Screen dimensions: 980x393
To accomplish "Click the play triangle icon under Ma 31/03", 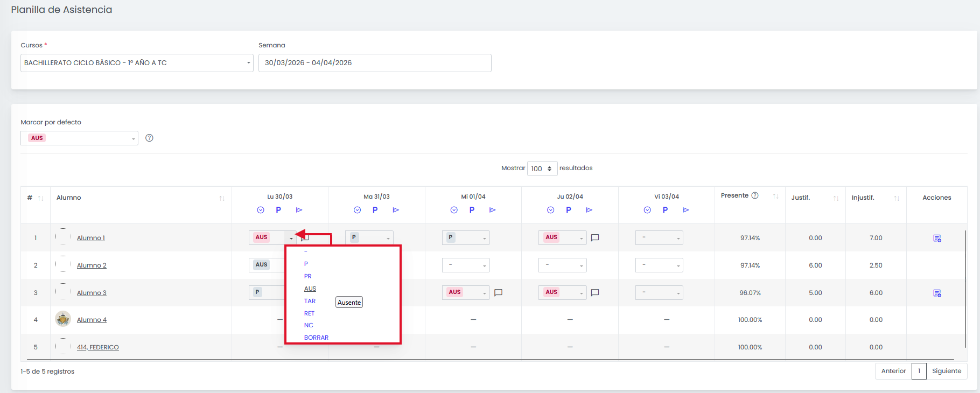I will (396, 210).
